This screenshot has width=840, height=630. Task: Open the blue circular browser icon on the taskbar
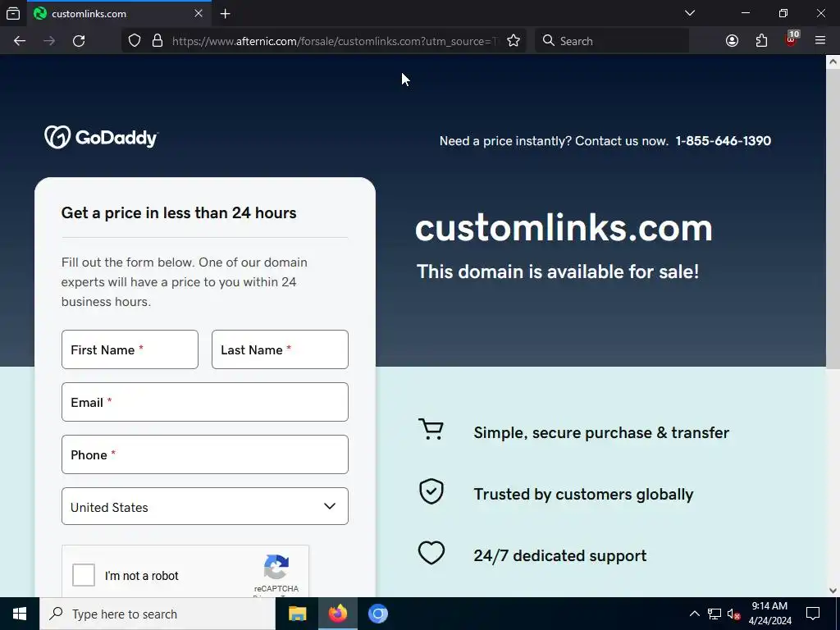tap(377, 614)
